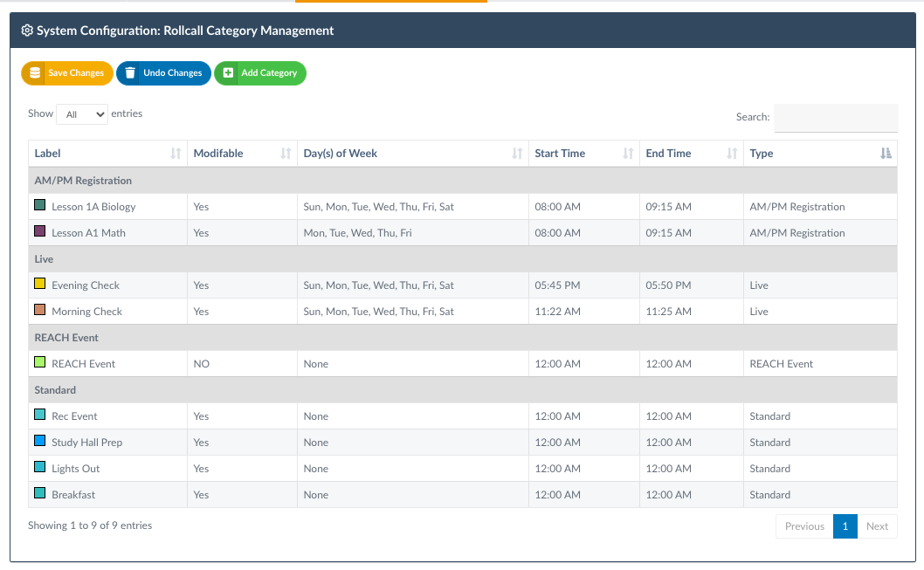The image size is (924, 570).
Task: Click the REACH Event green swatch
Action: pos(40,362)
